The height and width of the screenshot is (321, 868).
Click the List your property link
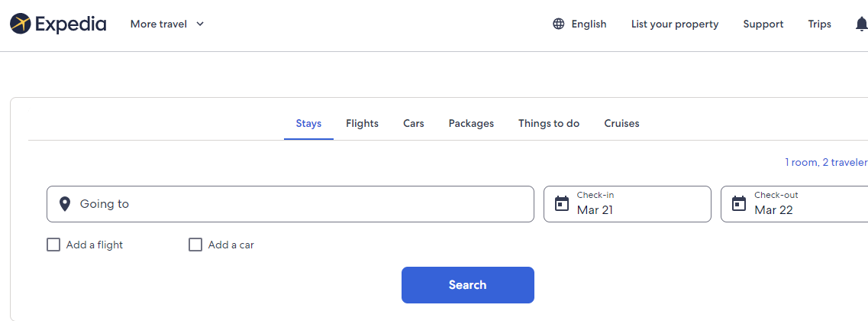675,24
